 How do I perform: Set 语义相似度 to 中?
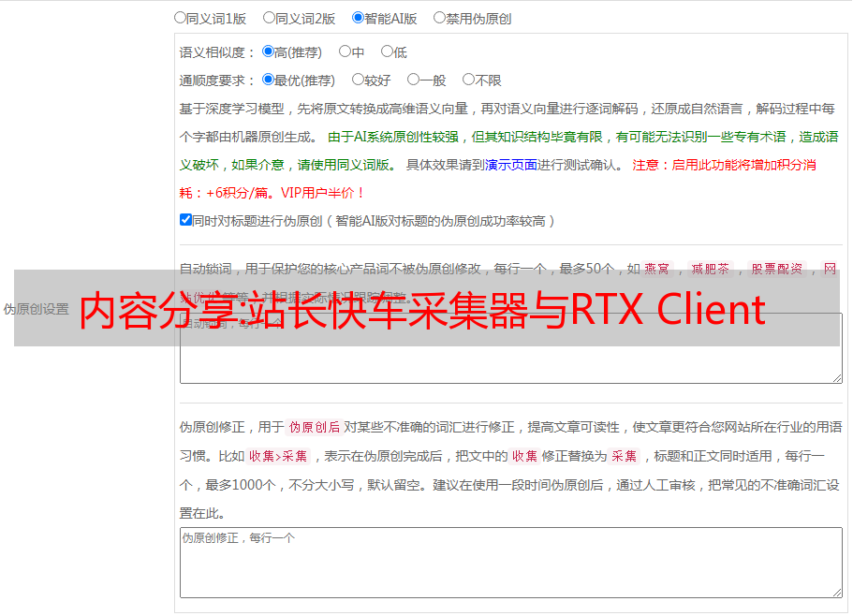point(345,51)
